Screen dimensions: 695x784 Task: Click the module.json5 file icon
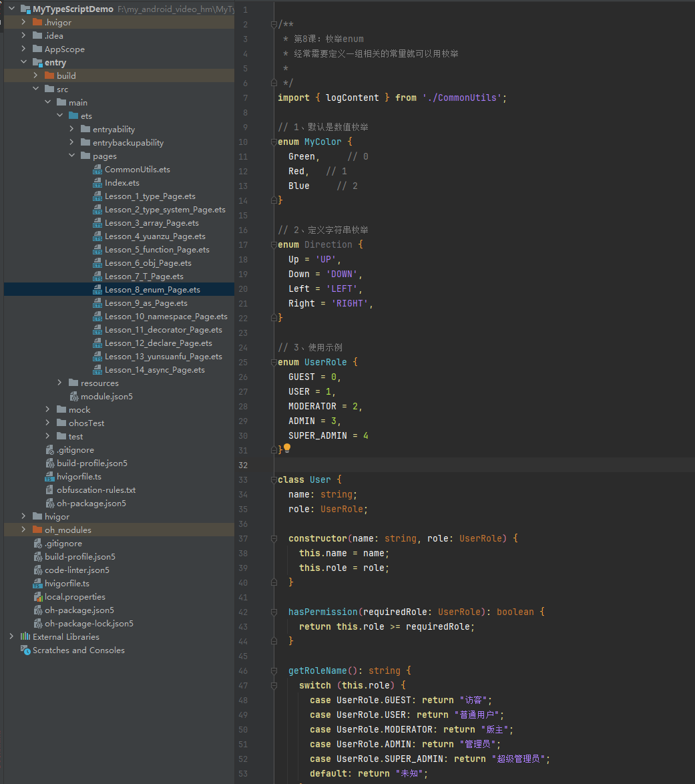click(73, 397)
